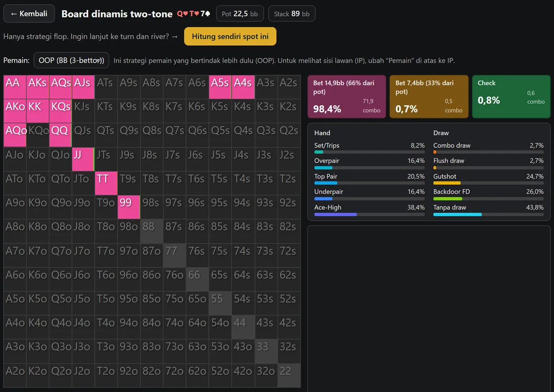This screenshot has width=554, height=392.
Task: Select the QJs hand cell
Action: pos(83,135)
